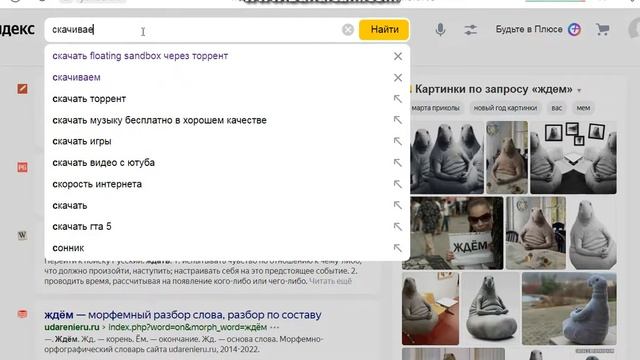
Task: Remove the floating sandbox history suggestion
Action: click(x=398, y=56)
